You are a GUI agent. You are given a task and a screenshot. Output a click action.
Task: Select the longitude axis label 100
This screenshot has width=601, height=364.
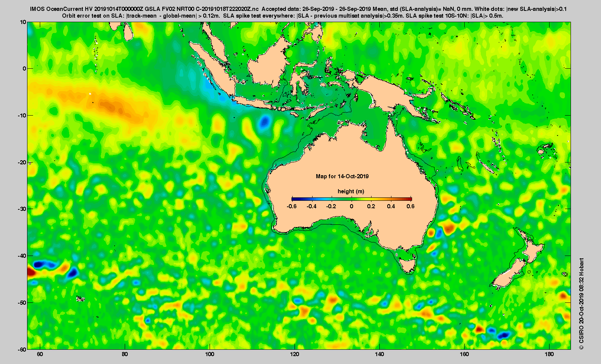click(x=210, y=354)
